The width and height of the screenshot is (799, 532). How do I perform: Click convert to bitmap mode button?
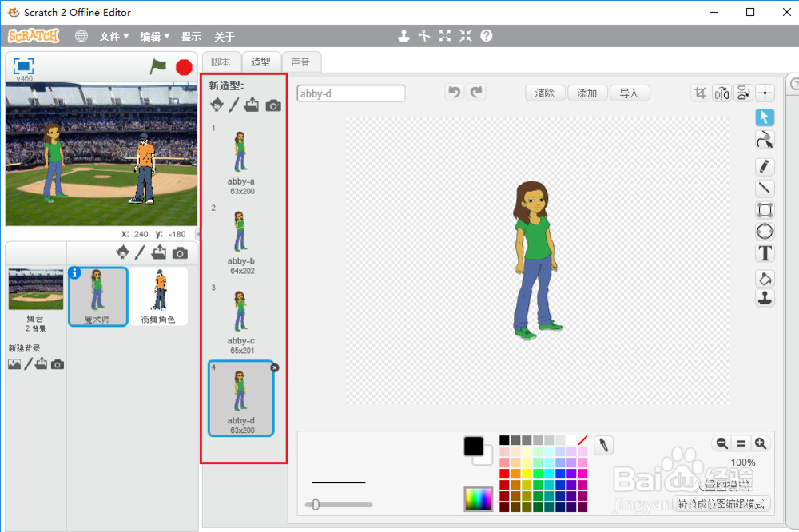[721, 504]
